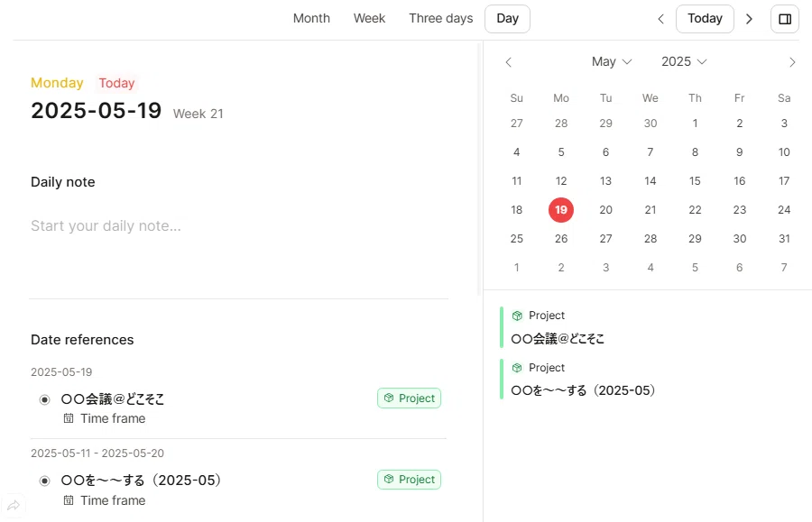Open sidebar project 〇〇会議@どこそこ
Viewport: 812px width, 522px height.
pos(558,339)
